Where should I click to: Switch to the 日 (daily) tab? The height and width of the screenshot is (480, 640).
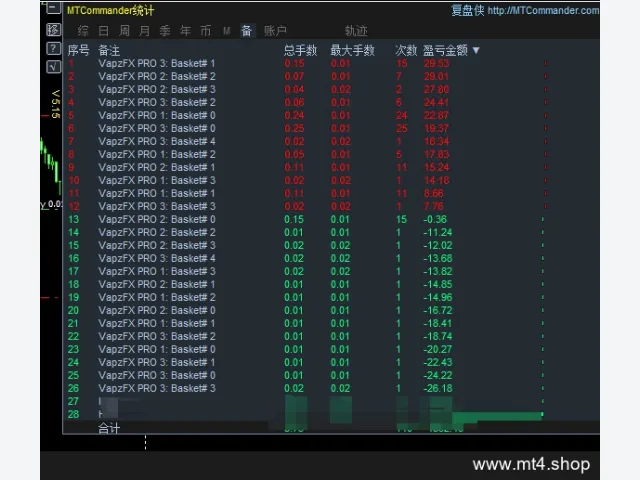coord(103,31)
